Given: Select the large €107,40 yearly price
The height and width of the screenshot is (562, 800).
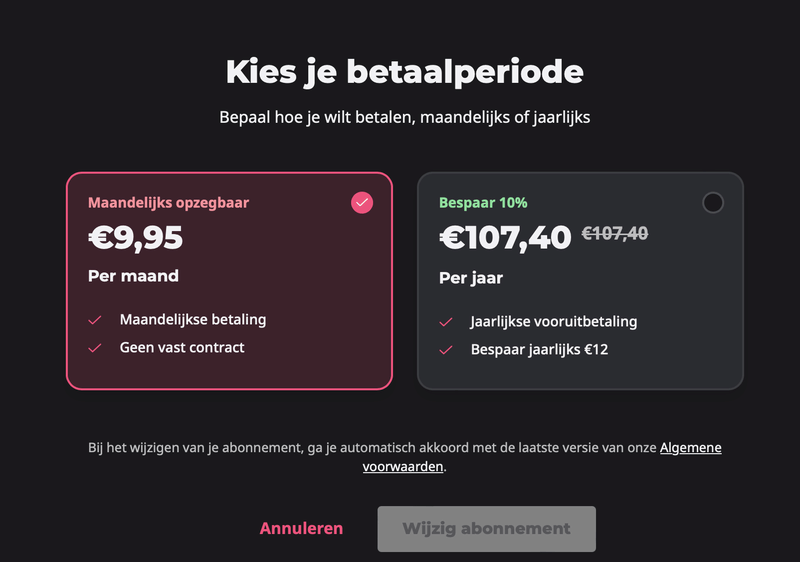Looking at the screenshot, I should (x=505, y=238).
